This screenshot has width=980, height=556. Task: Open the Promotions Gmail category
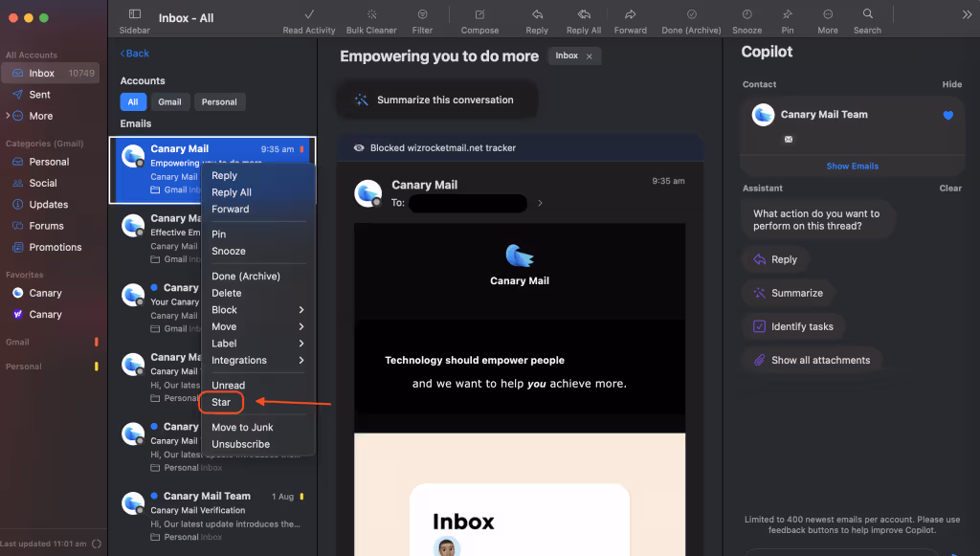point(53,247)
